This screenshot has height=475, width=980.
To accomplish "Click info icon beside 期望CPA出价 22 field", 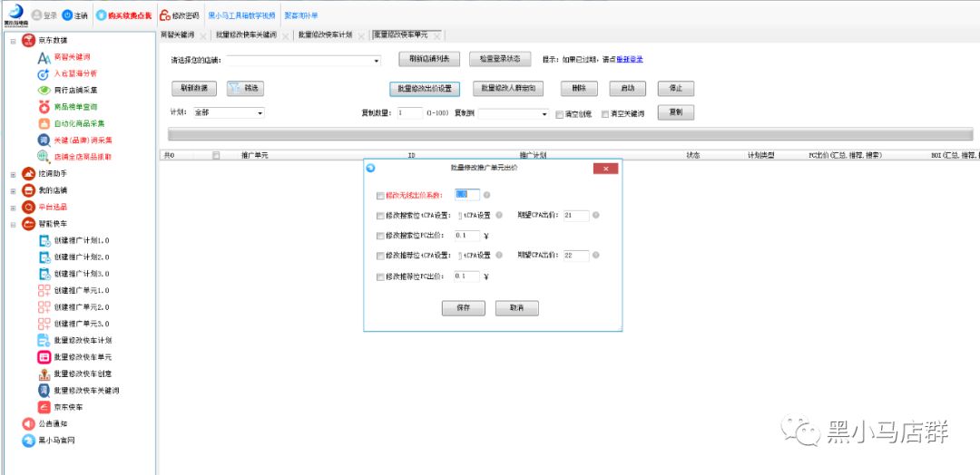I will pyautogui.click(x=595, y=256).
